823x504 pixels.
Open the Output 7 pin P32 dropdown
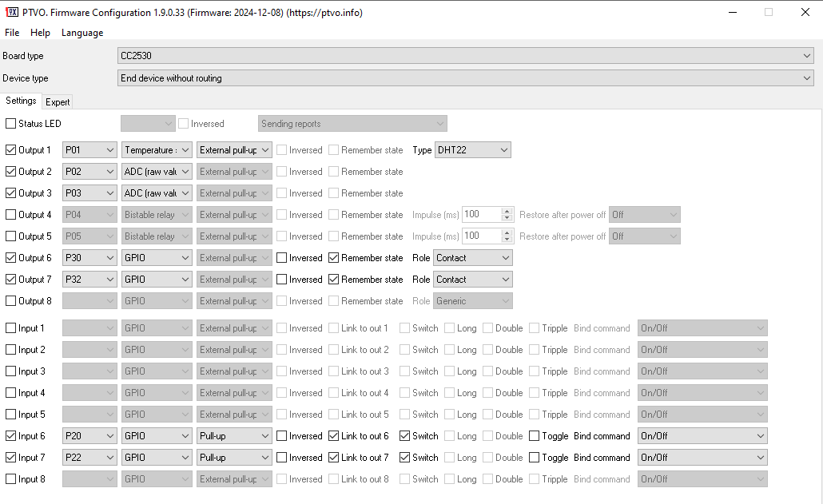pos(89,279)
